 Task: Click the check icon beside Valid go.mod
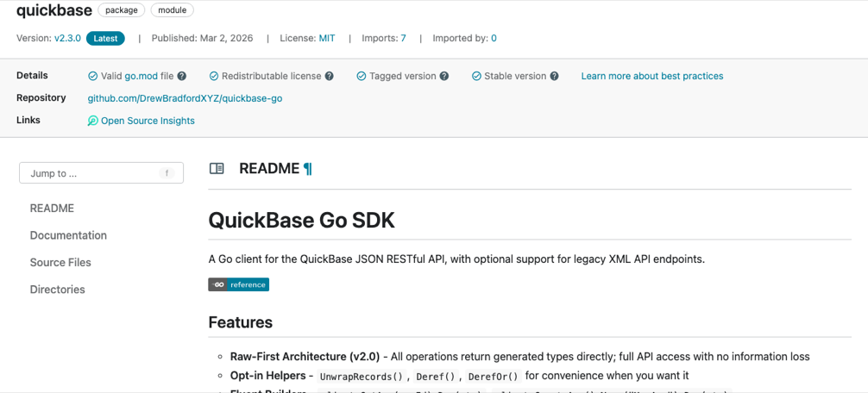92,77
